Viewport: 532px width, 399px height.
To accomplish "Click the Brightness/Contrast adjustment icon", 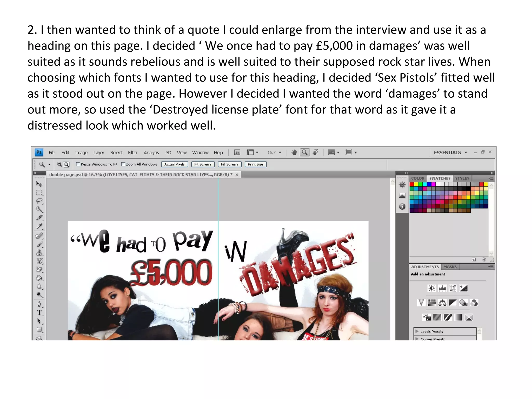I will pos(432,288).
